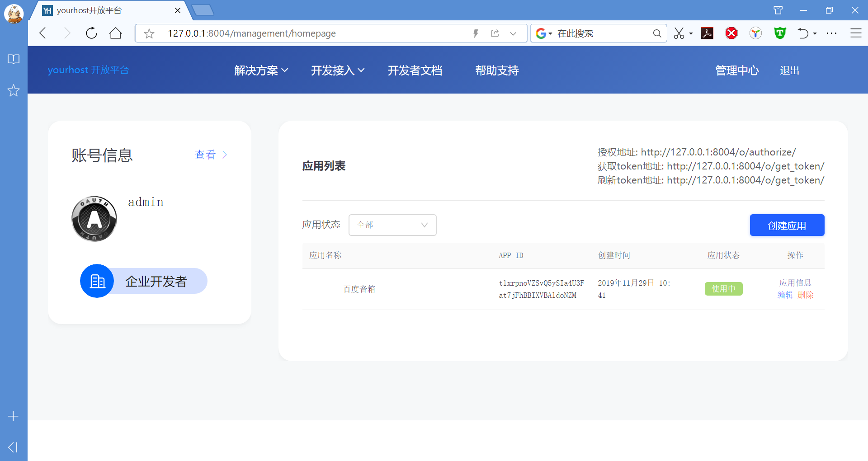Open the Google search engine selector
The height and width of the screenshot is (461, 868).
pyautogui.click(x=544, y=33)
